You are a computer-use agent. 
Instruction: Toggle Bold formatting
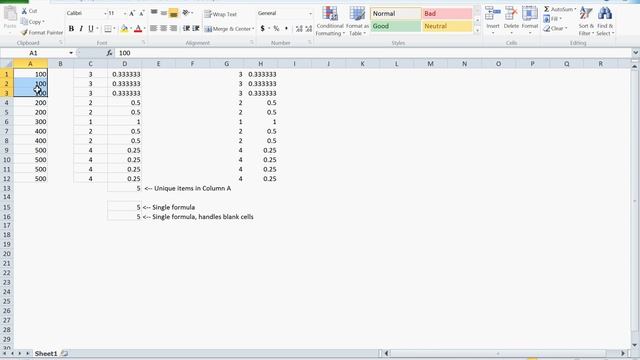(x=71, y=29)
